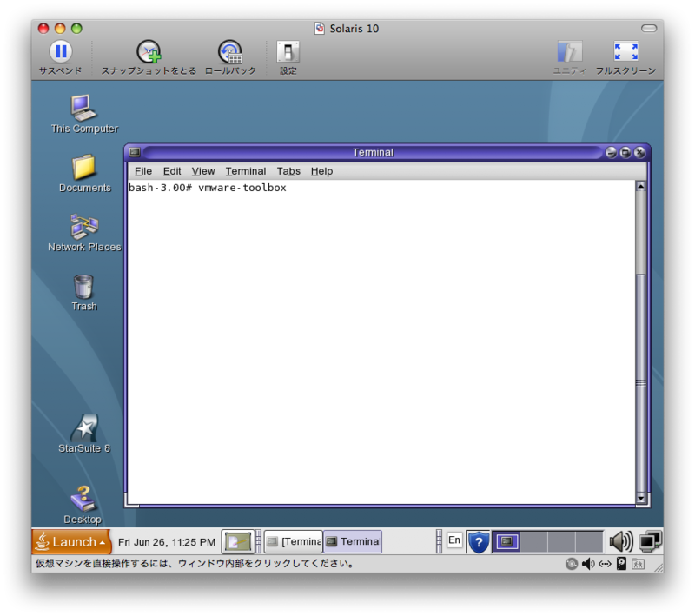
Task: Minimize the Terminal window
Action: point(612,152)
